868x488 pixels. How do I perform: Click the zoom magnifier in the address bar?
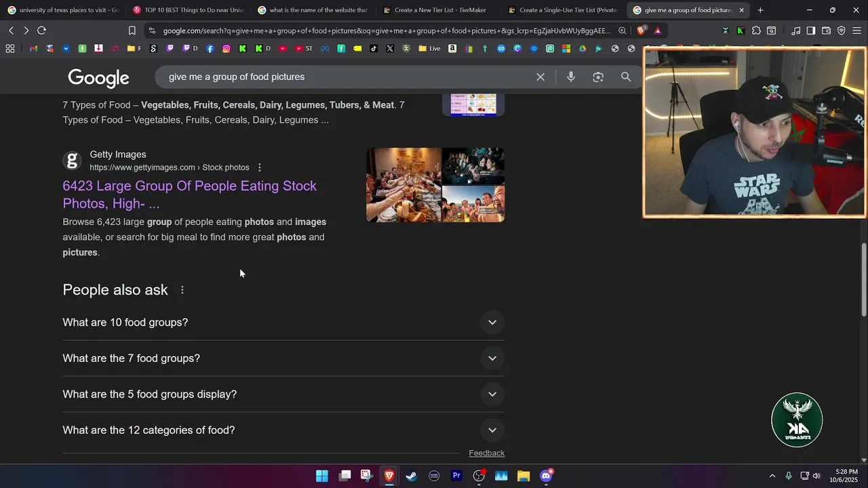coord(623,30)
